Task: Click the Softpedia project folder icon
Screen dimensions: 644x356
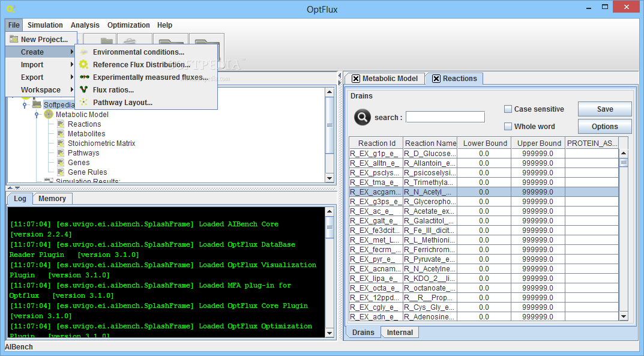Action: coord(37,104)
